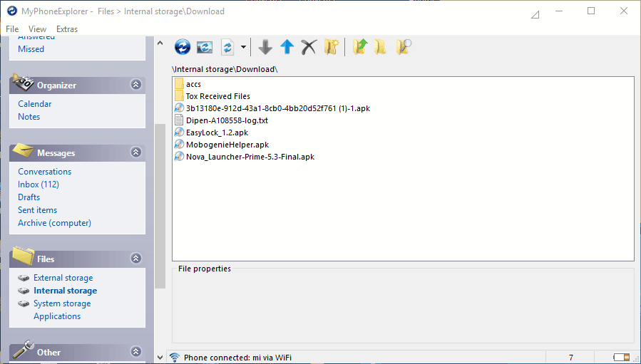Select the accs folder
Screen dimensions: 641x364
[193, 84]
